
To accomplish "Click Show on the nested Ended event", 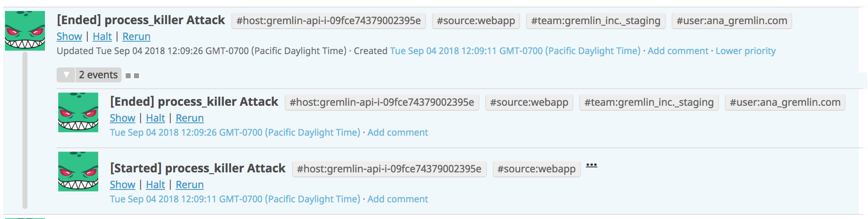I will point(122,118).
